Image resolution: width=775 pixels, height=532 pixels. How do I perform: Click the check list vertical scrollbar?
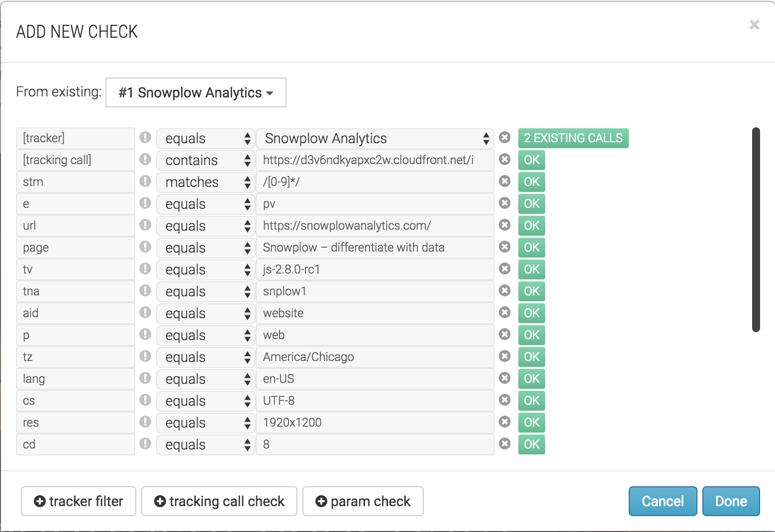(x=756, y=229)
